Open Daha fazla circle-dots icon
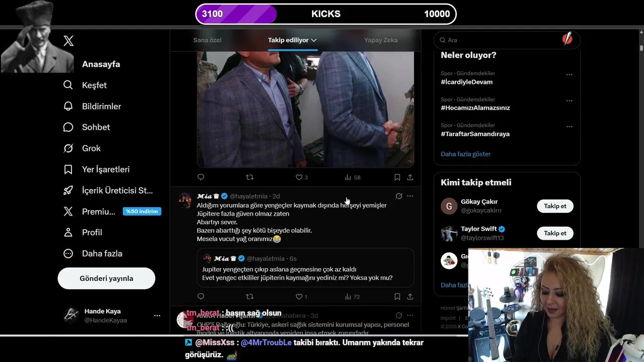The image size is (644, 362). click(68, 253)
